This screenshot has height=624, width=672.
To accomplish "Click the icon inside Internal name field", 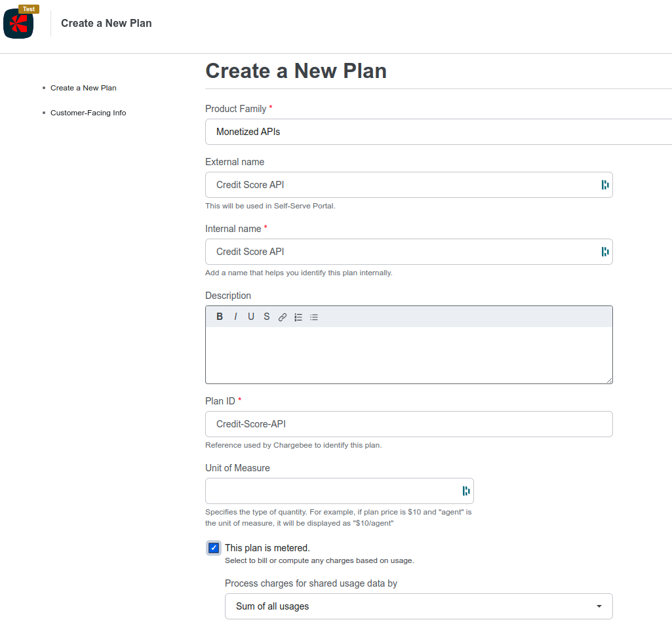I will click(x=604, y=252).
